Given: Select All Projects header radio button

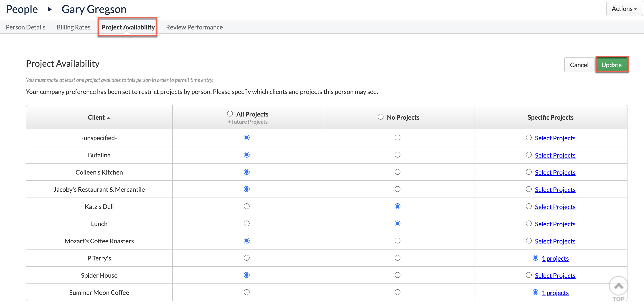Looking at the screenshot, I should tap(230, 114).
